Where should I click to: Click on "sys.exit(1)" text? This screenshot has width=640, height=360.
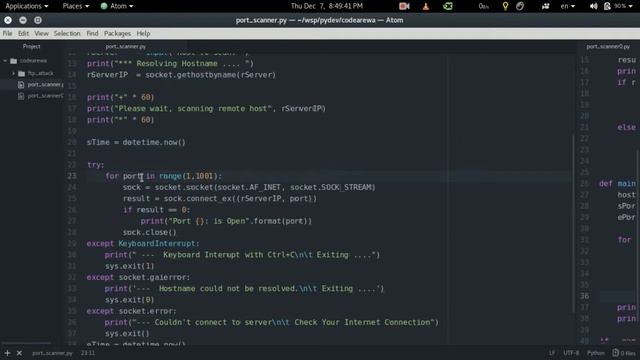129,266
